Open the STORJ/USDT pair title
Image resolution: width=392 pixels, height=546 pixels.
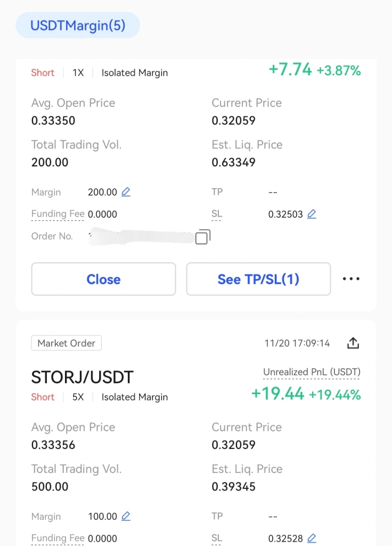pyautogui.click(x=83, y=377)
